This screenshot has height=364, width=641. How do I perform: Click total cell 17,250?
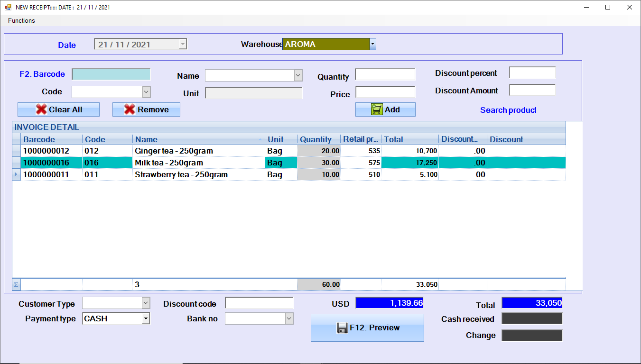(410, 163)
